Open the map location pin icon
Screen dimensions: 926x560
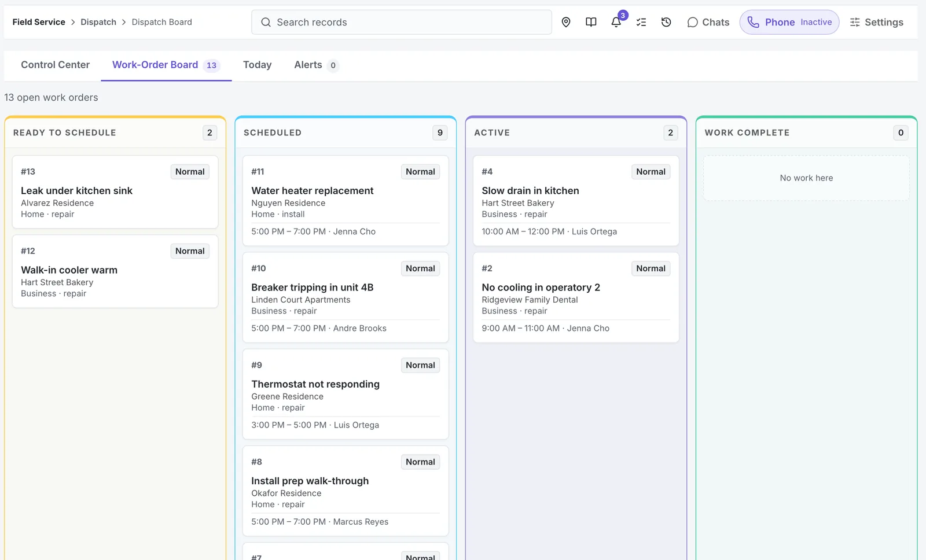pos(566,22)
